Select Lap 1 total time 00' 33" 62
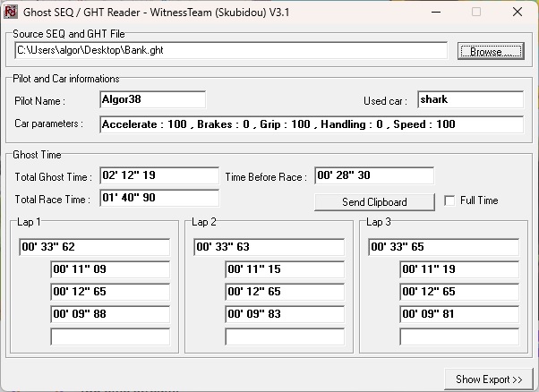The width and height of the screenshot is (539, 392). pyautogui.click(x=95, y=247)
